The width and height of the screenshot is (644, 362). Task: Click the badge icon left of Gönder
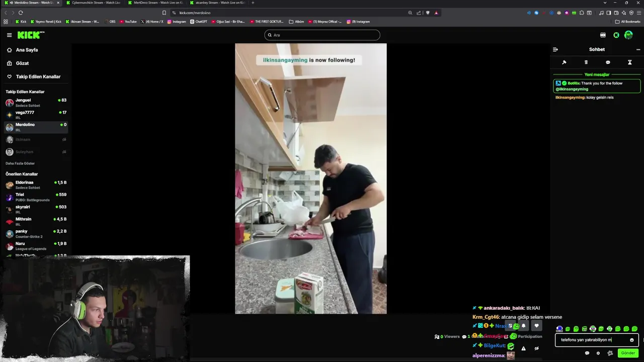pyautogui.click(x=610, y=353)
